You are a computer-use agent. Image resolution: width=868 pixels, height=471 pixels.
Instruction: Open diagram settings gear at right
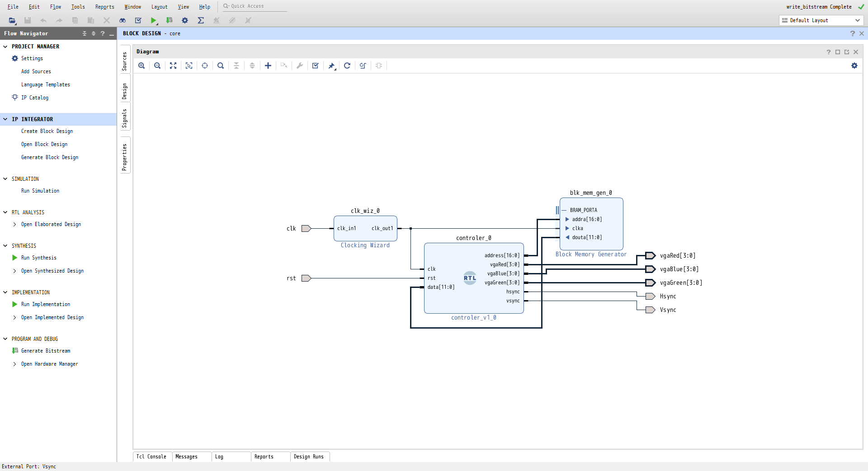(x=854, y=66)
